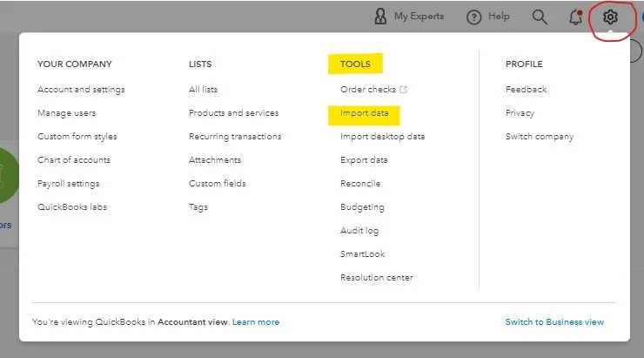Click Switch to Business view
644x358 pixels.
coord(554,321)
